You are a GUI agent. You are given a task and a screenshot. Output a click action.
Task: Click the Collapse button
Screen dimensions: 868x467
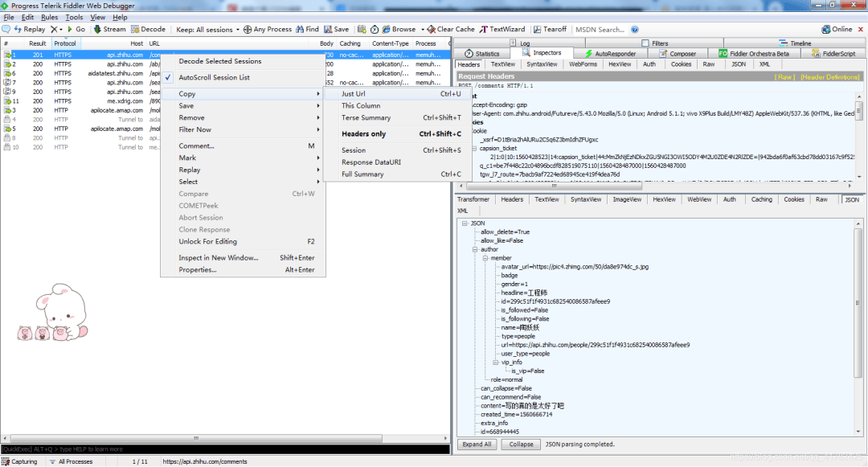pos(521,444)
